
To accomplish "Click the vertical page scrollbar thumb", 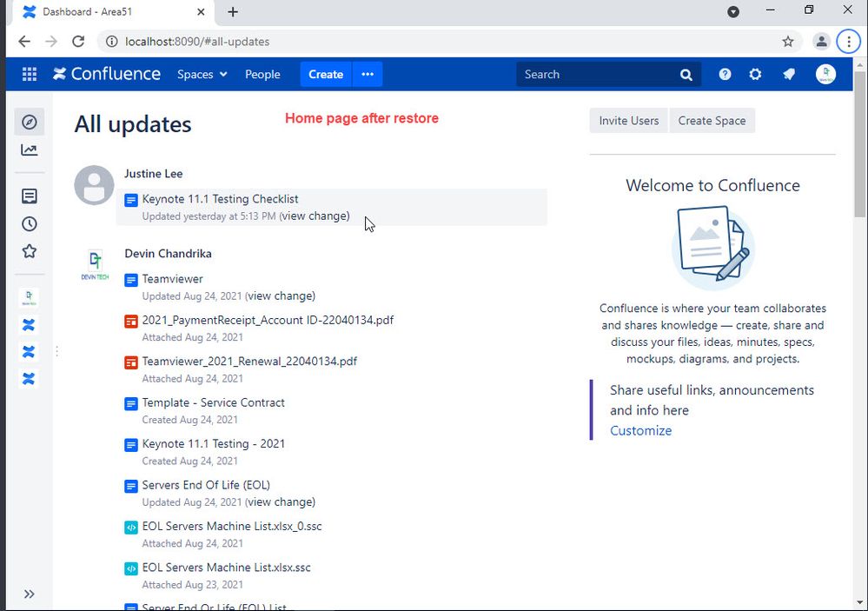I will [x=859, y=144].
